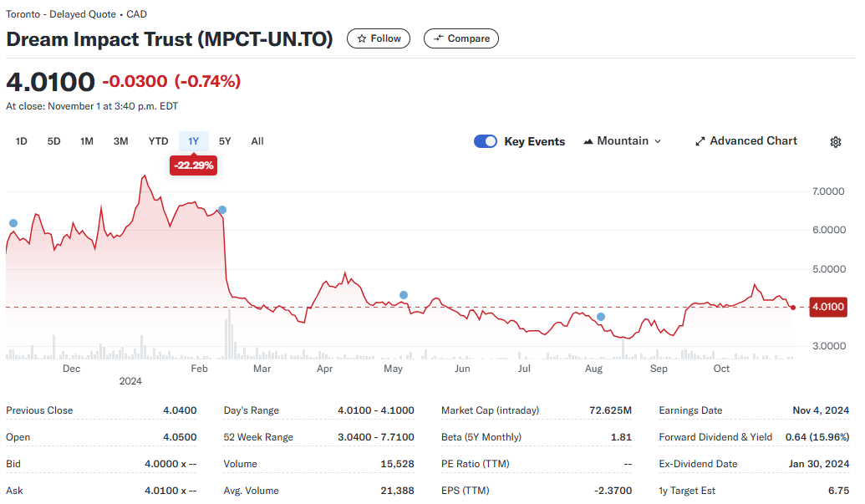Viewport: 865px width, 504px height.
Task: Click the red 4.0100 price label on axis
Action: [827, 308]
